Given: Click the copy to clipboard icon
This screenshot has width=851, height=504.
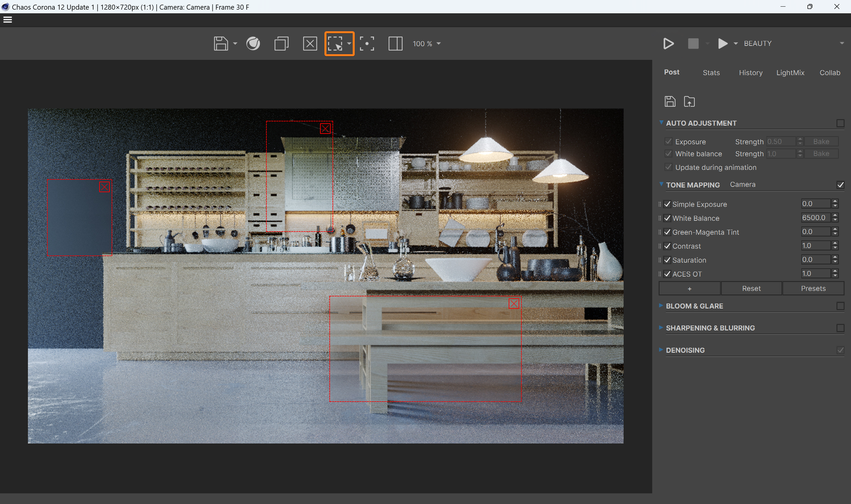Looking at the screenshot, I should (x=281, y=44).
